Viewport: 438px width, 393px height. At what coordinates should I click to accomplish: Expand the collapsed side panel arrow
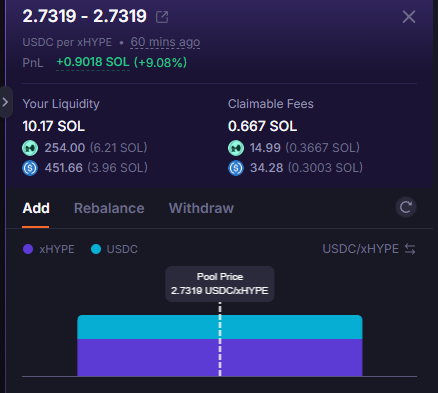tap(6, 102)
